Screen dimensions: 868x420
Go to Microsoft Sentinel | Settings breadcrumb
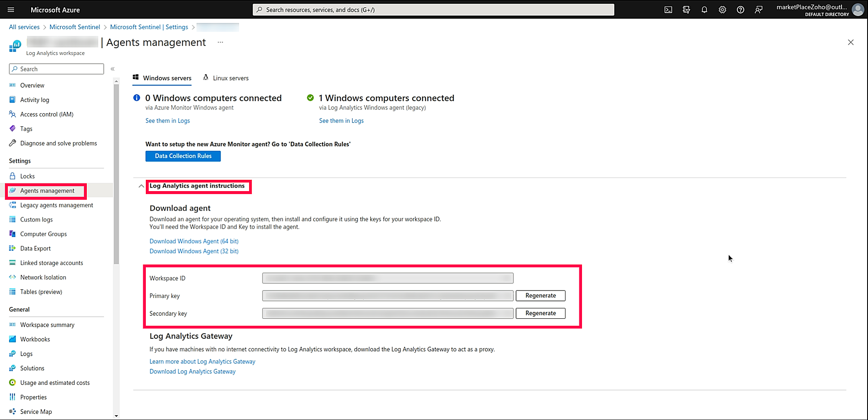tap(149, 27)
